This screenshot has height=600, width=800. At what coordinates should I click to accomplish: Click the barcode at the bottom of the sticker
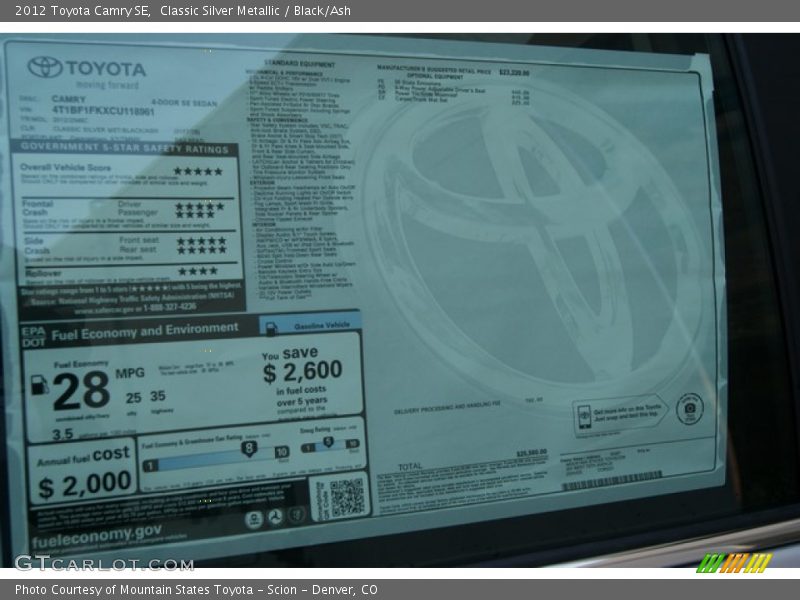tap(612, 482)
